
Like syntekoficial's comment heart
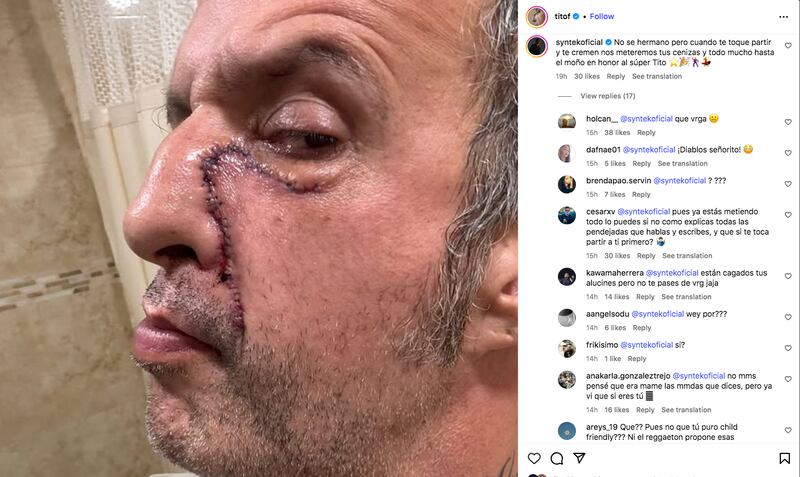coord(788,45)
